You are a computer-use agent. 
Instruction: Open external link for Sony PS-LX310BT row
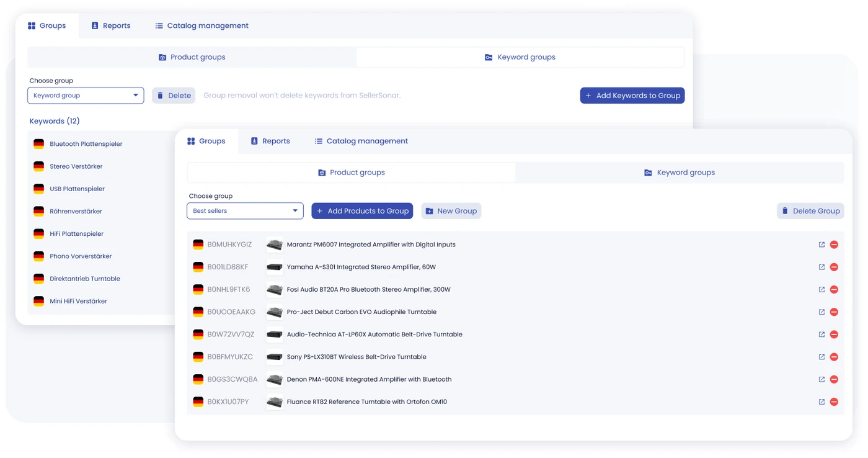click(x=821, y=357)
